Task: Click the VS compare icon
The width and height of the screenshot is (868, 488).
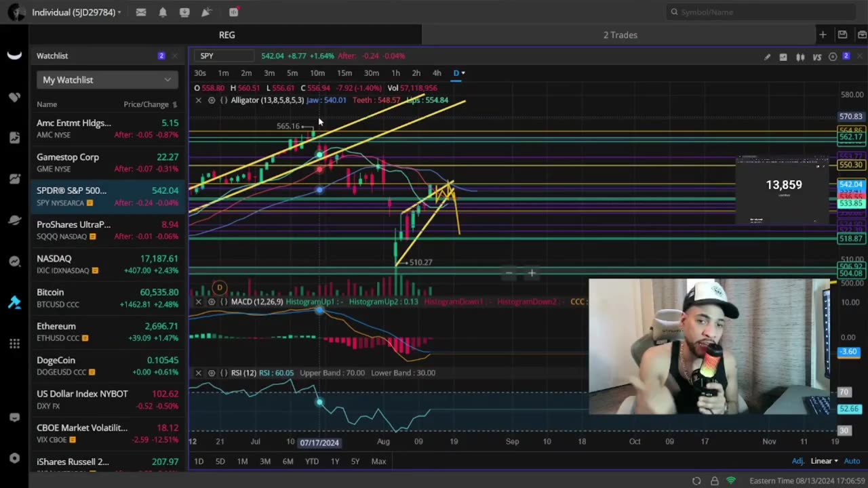Action: pyautogui.click(x=817, y=57)
